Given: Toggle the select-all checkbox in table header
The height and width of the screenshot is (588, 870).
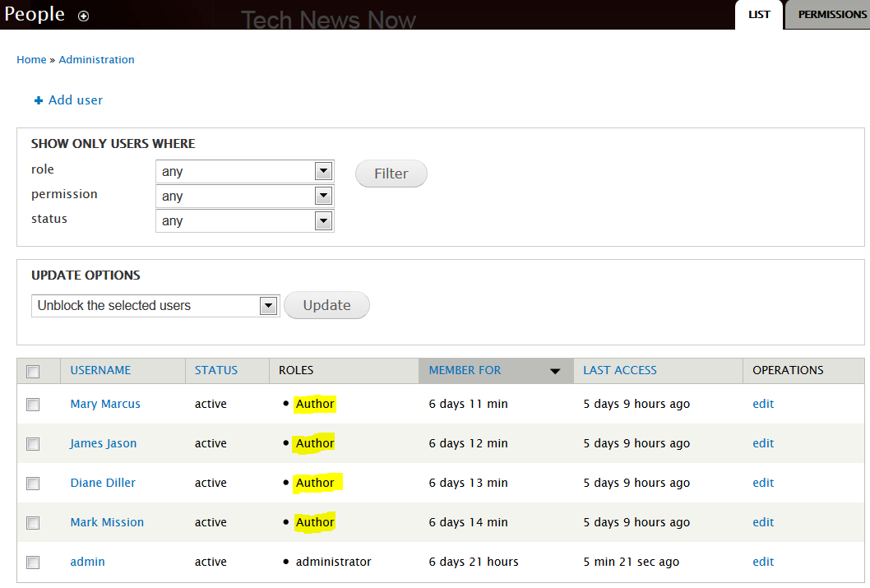Looking at the screenshot, I should click(x=33, y=371).
